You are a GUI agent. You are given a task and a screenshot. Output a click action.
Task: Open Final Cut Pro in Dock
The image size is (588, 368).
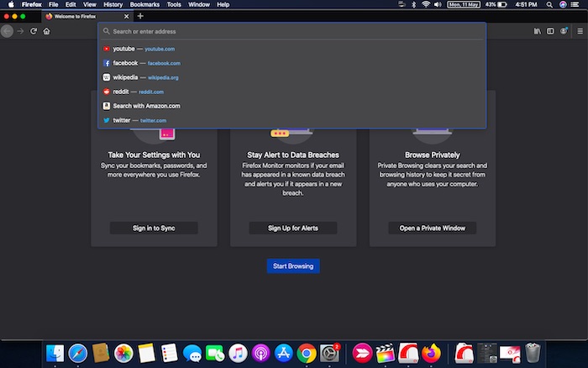[x=385, y=354]
